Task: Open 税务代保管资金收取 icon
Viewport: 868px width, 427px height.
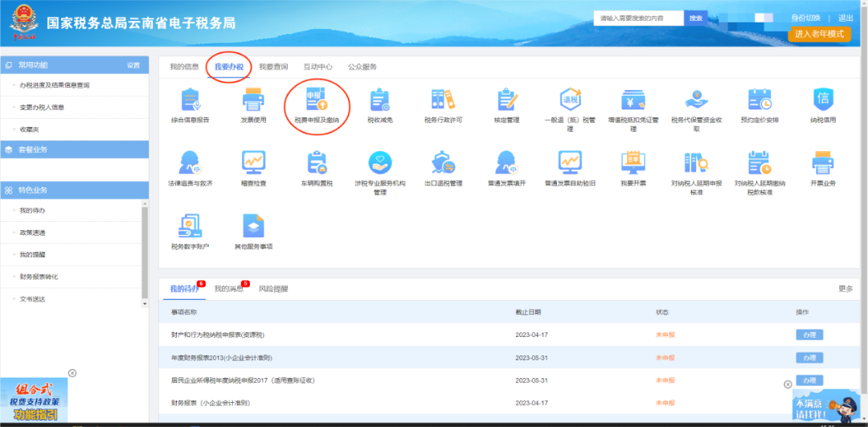Action: coord(696,100)
